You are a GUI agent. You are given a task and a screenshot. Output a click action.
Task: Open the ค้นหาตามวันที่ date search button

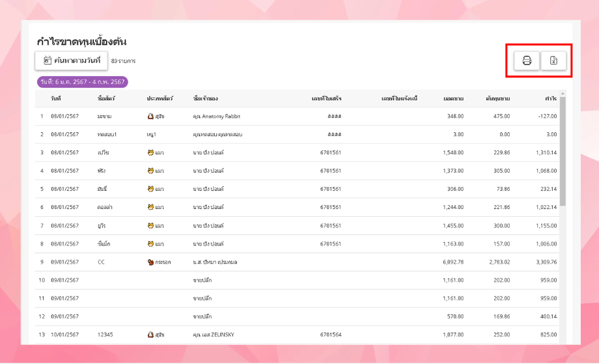[x=72, y=61]
